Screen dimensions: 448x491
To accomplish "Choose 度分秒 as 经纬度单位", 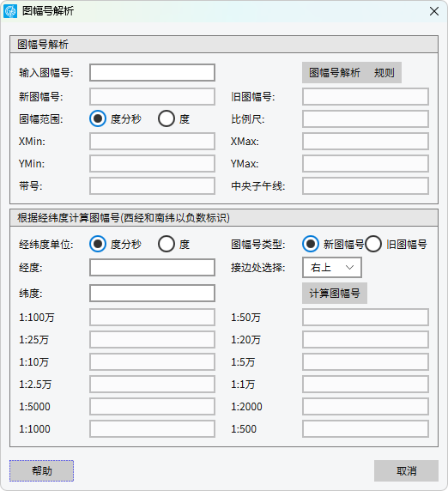I will click(98, 244).
